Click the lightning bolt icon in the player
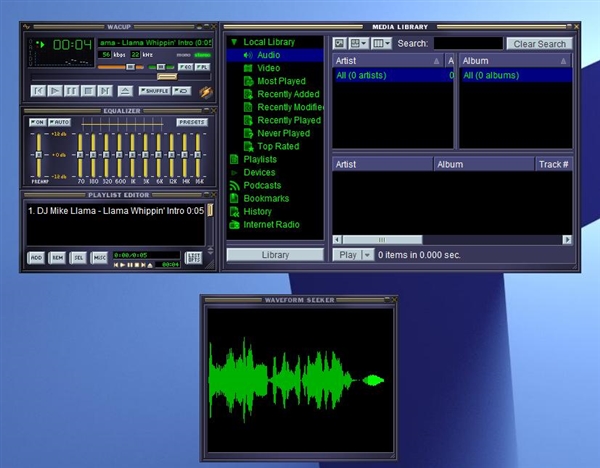This screenshot has width=600, height=468. [206, 91]
